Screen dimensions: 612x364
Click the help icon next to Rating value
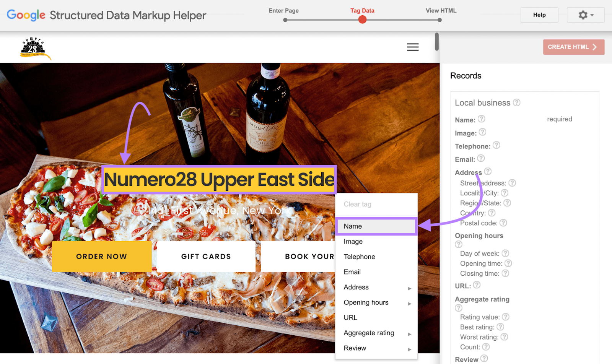pyautogui.click(x=506, y=317)
